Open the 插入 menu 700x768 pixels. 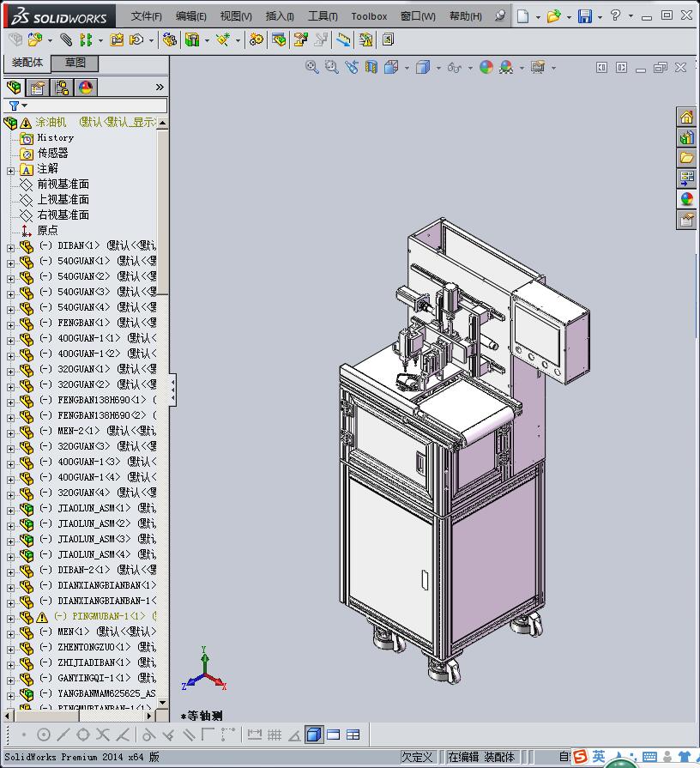pyautogui.click(x=280, y=16)
